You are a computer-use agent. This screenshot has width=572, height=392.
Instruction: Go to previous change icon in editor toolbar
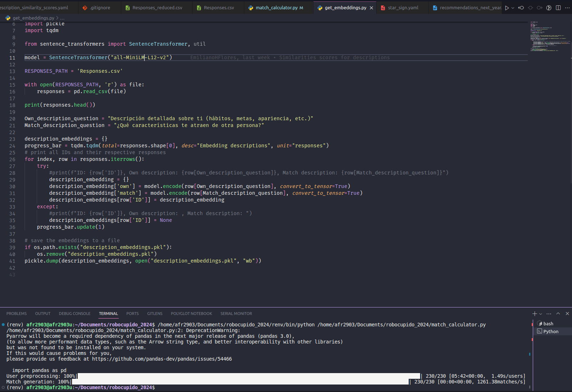click(x=521, y=7)
